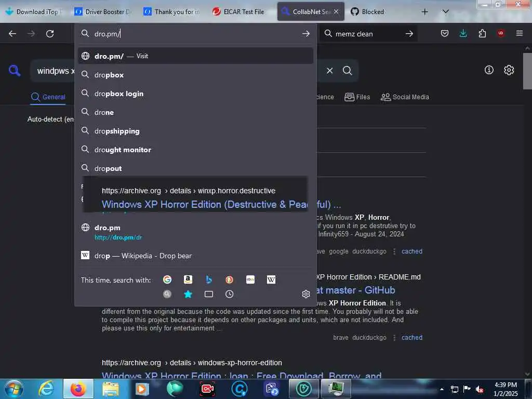
Task: Open the Extensions puzzle icon
Action: coord(482,33)
